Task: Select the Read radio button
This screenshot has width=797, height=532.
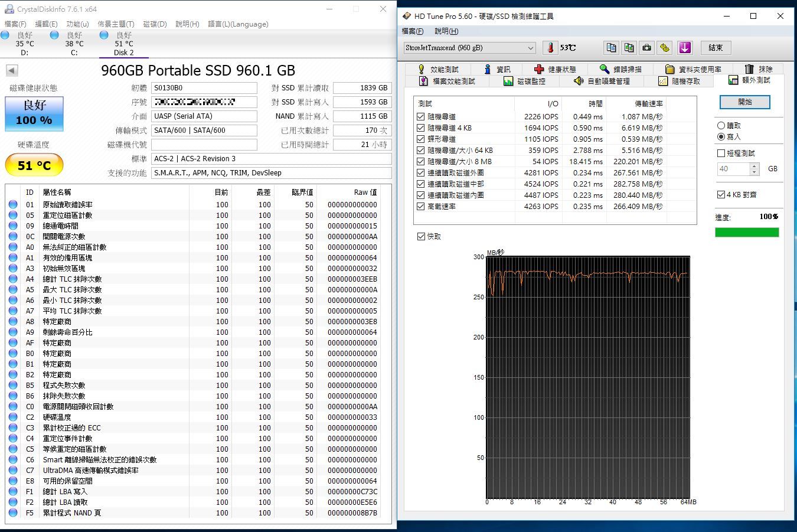Action: pos(721,125)
